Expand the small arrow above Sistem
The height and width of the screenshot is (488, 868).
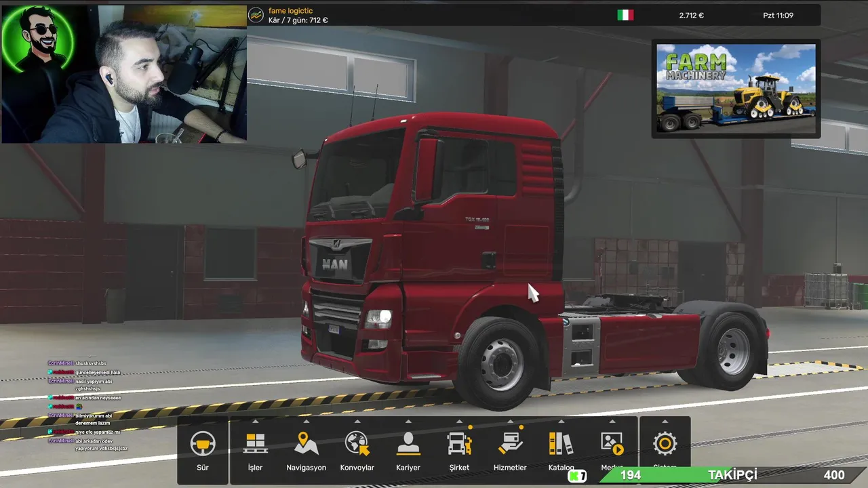tap(665, 422)
